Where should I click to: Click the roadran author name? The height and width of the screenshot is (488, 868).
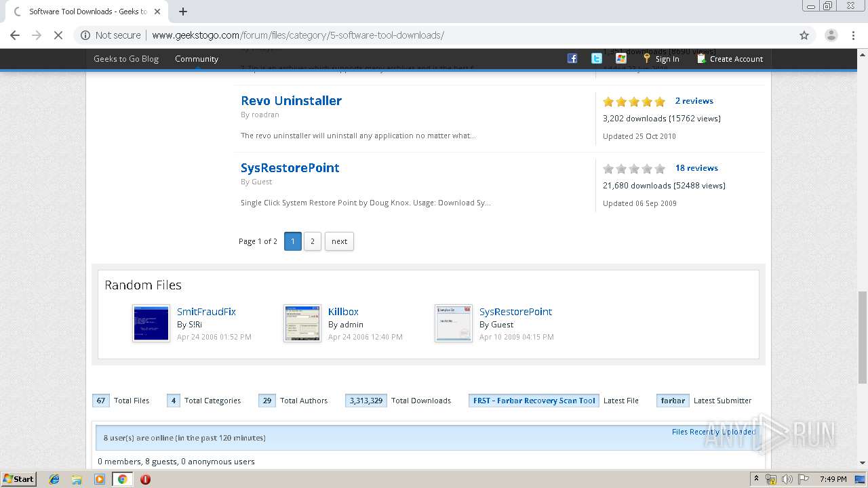[265, 115]
